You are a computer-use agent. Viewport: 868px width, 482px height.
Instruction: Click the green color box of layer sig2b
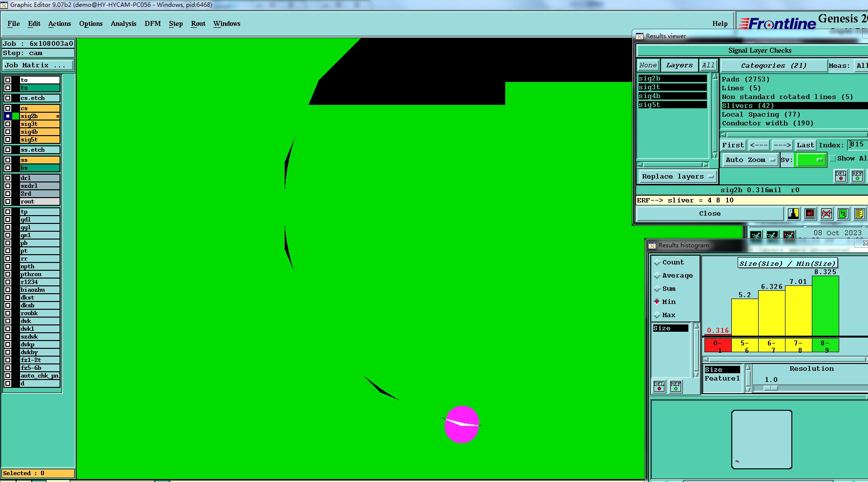[16, 116]
